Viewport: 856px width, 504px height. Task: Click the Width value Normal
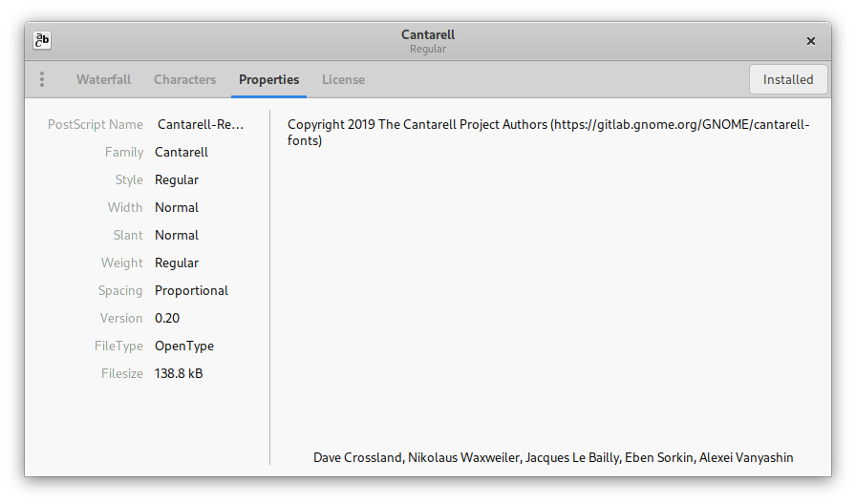(x=177, y=207)
